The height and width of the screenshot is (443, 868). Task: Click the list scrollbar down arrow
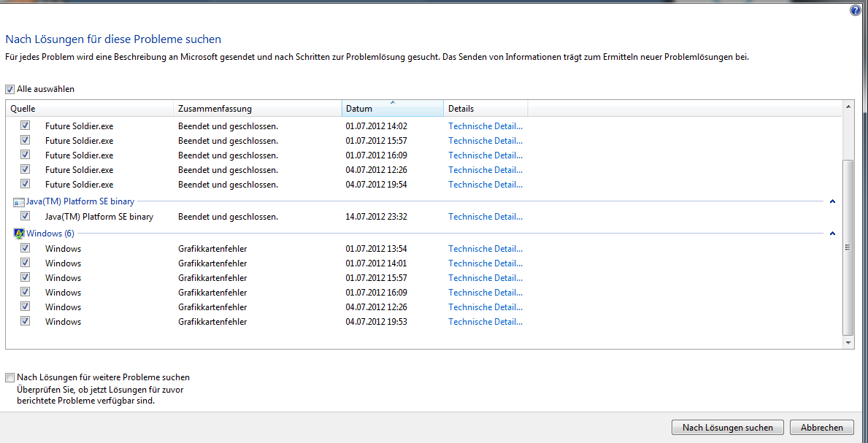pyautogui.click(x=848, y=343)
